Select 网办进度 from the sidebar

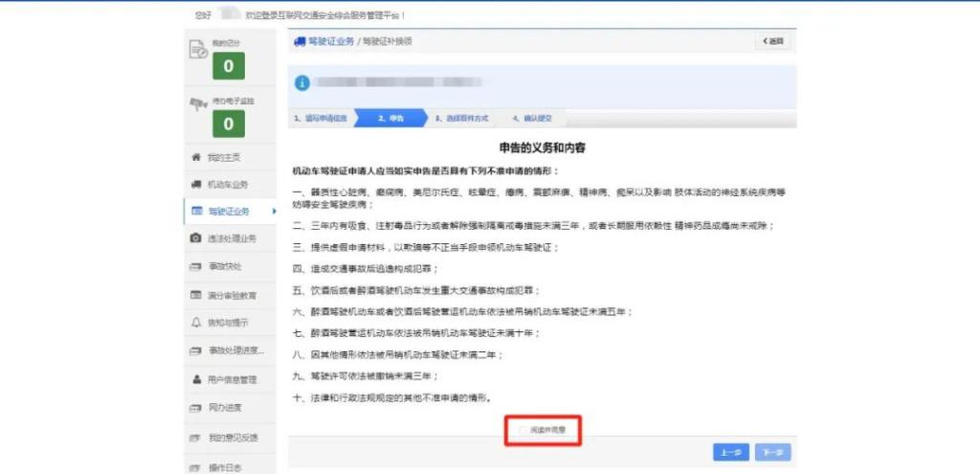[x=225, y=408]
